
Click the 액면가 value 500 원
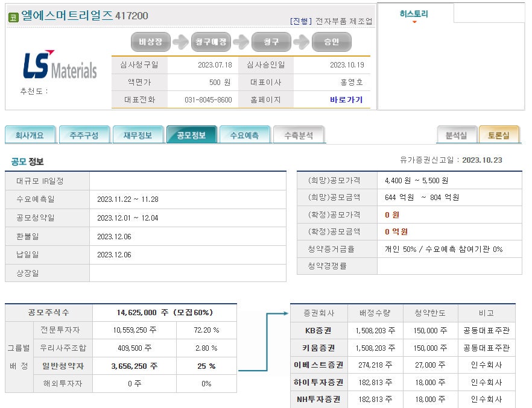tap(220, 82)
